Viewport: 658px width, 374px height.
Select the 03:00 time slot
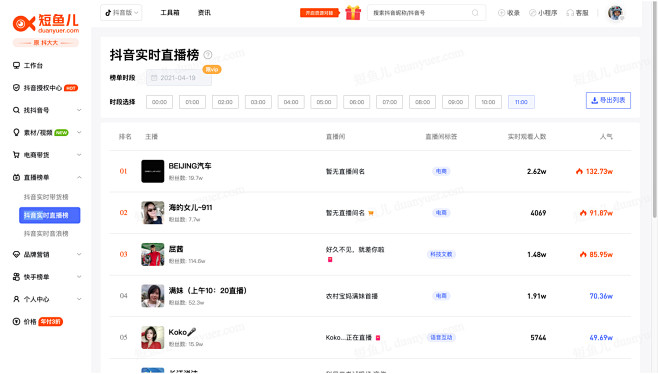pos(258,102)
